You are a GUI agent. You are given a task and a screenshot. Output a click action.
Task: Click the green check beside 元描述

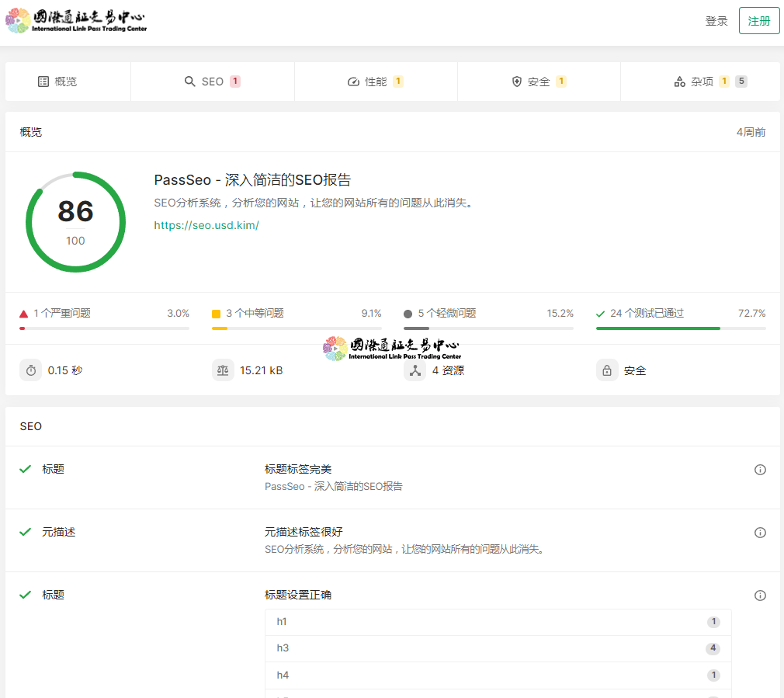coord(25,532)
